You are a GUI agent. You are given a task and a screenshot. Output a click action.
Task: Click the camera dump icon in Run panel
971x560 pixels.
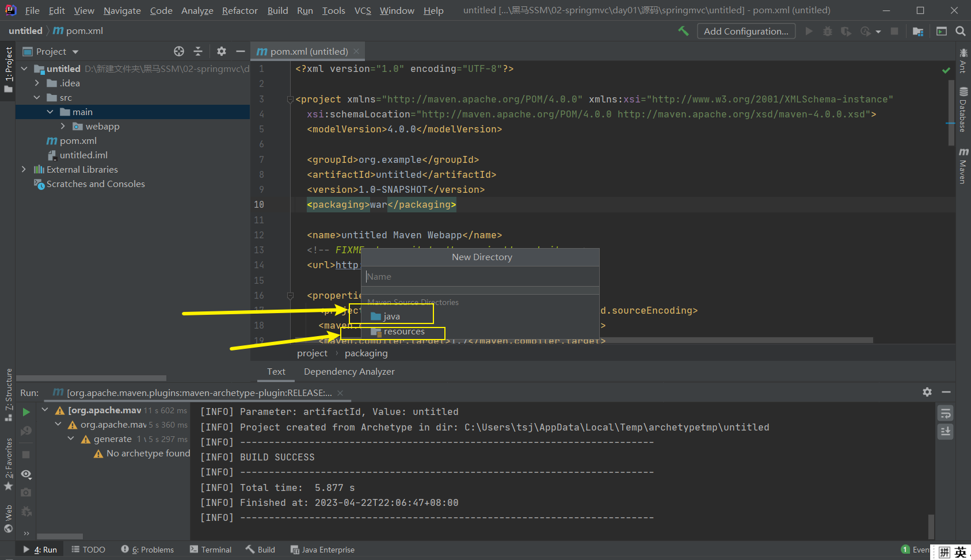point(26,493)
